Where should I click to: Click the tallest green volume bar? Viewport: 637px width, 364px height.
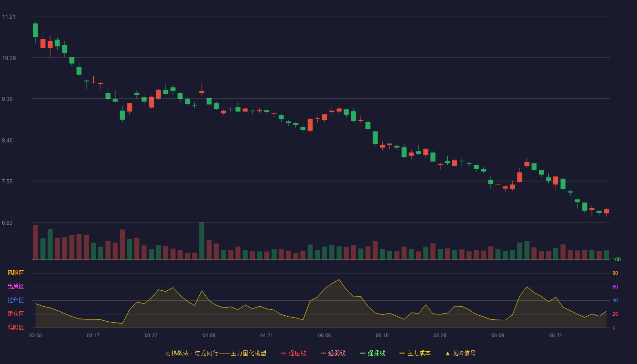(x=202, y=241)
